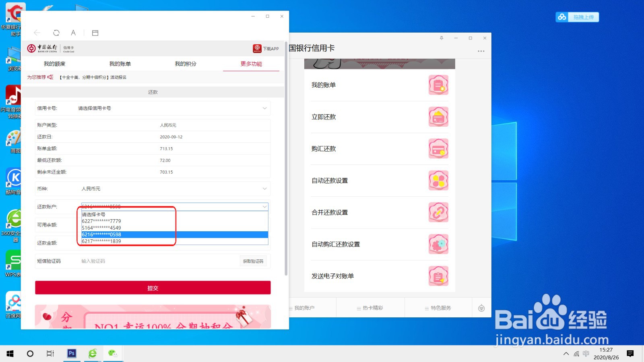Click the 购汇还款 pink card icon
The height and width of the screenshot is (362, 644).
(438, 148)
